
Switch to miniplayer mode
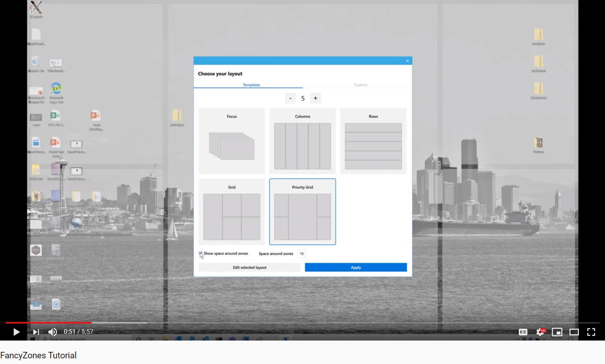[x=557, y=332]
